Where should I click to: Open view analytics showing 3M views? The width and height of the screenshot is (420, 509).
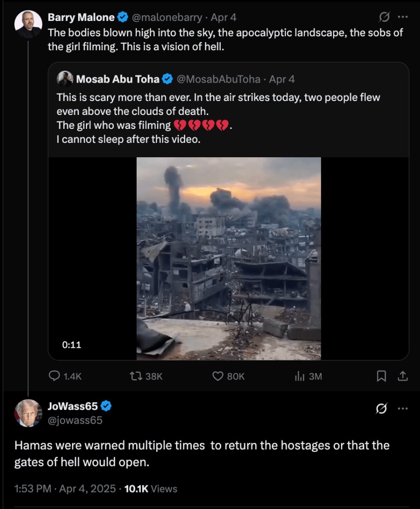[x=300, y=376]
